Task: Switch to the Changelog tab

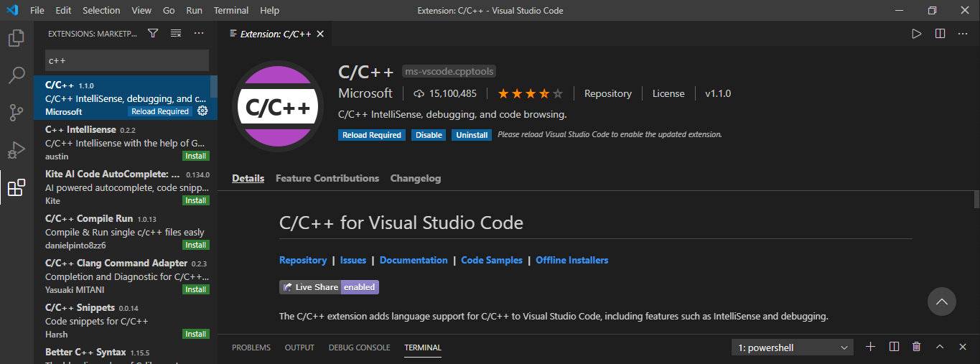Action: (x=415, y=178)
